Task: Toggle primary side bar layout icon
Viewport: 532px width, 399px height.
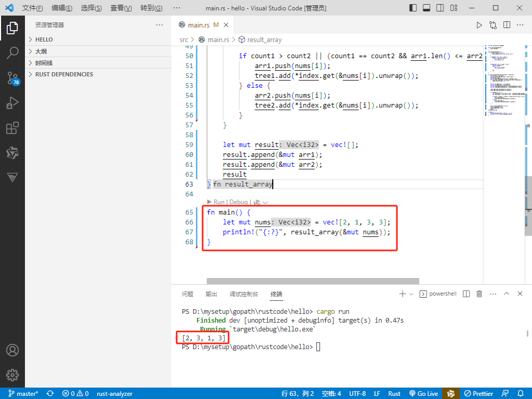Action: point(413,8)
